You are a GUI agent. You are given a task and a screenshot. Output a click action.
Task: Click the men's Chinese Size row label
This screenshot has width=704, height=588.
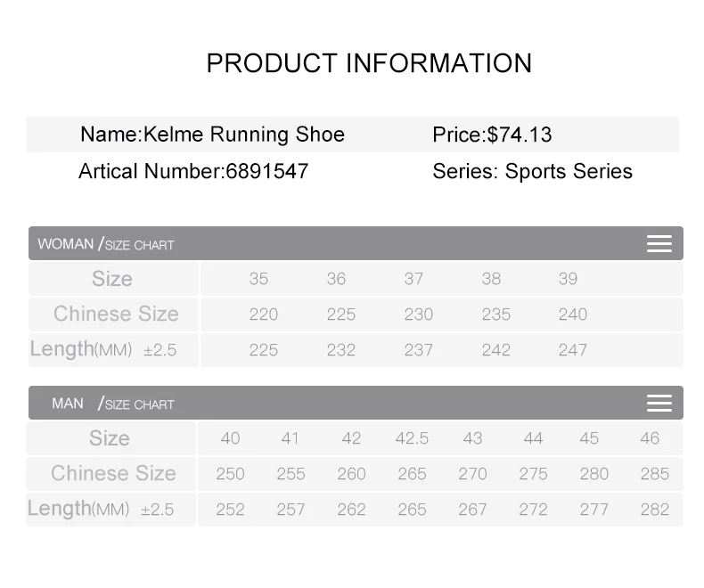coord(113,473)
